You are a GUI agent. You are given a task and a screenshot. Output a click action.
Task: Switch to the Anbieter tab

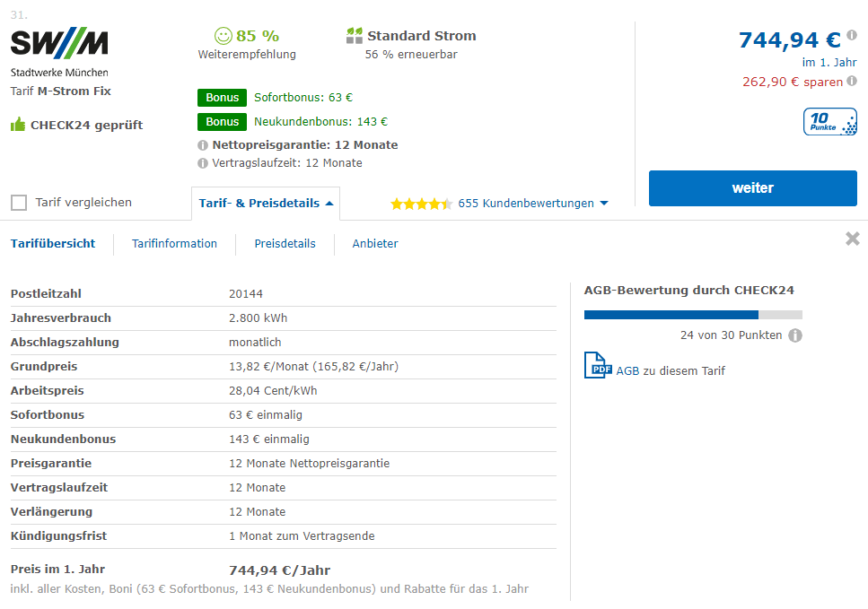(375, 243)
